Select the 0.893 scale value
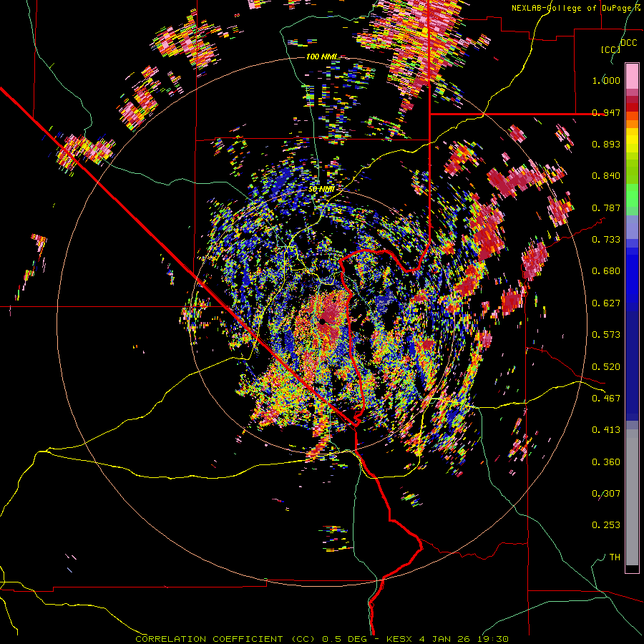This screenshot has height=644, width=644. tap(606, 144)
